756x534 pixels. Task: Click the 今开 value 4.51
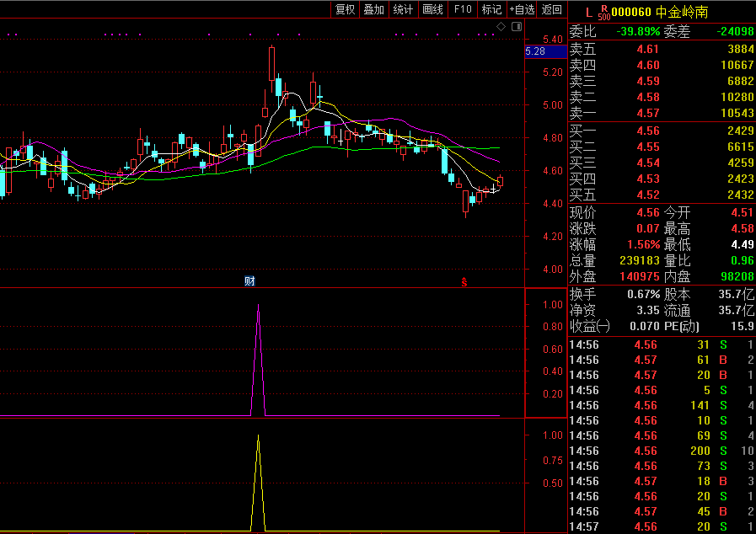(742, 212)
